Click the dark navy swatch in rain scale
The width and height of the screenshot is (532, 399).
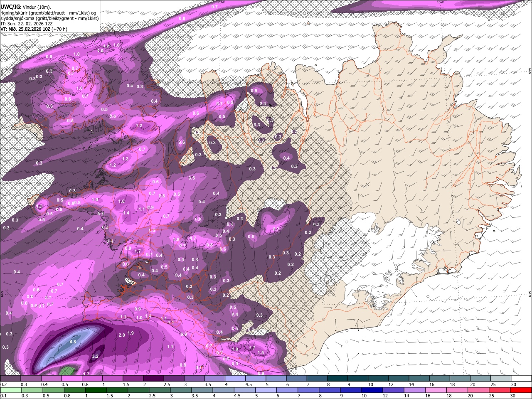click(x=372, y=390)
